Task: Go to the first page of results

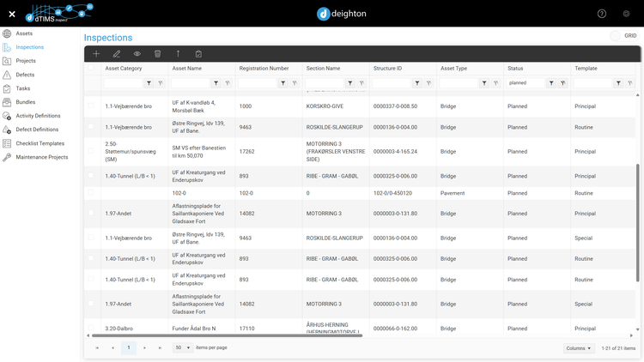Action: click(x=97, y=347)
